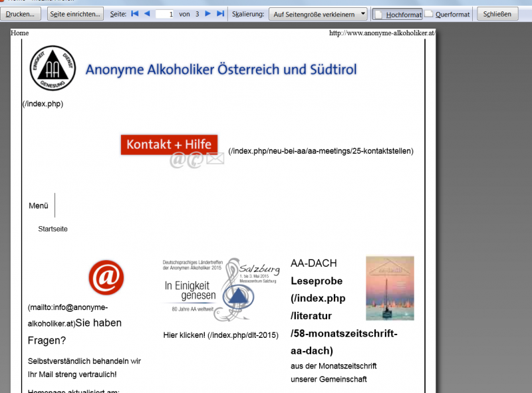Click the Home header text
Viewport: 532px width, 393px height.
pyautogui.click(x=20, y=33)
